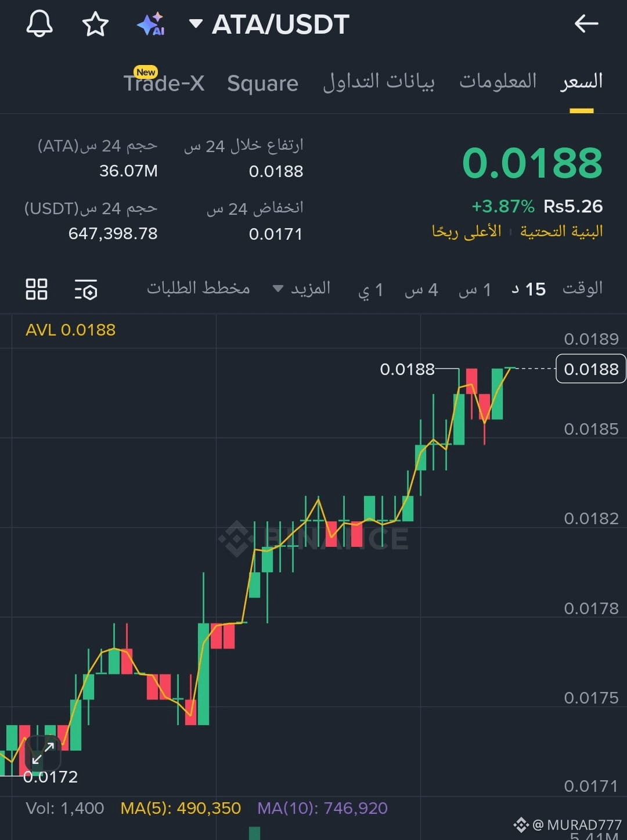The width and height of the screenshot is (627, 840).
Task: Tap the البنية التحتية tag link
Action: 561,232
